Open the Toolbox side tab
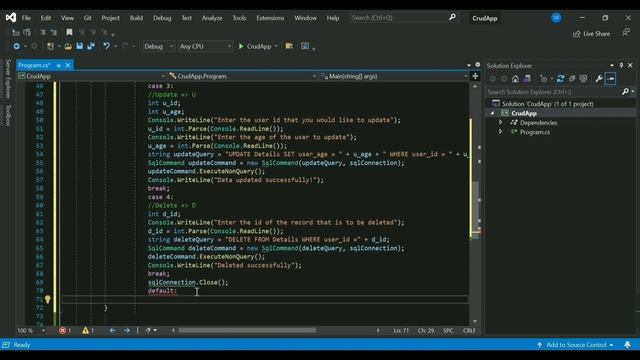Screen dimensions: 640x360 pyautogui.click(x=7, y=115)
